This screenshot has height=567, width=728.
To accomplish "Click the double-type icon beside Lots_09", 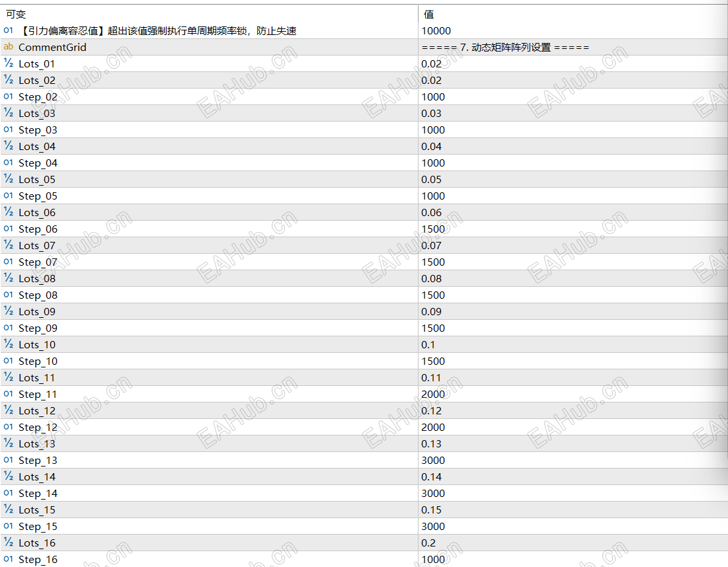I will coord(9,311).
